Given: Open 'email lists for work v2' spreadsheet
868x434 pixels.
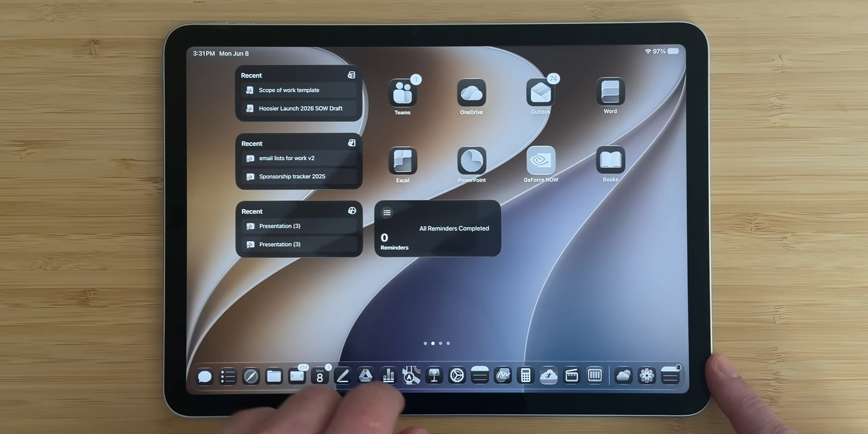Looking at the screenshot, I should (x=299, y=158).
